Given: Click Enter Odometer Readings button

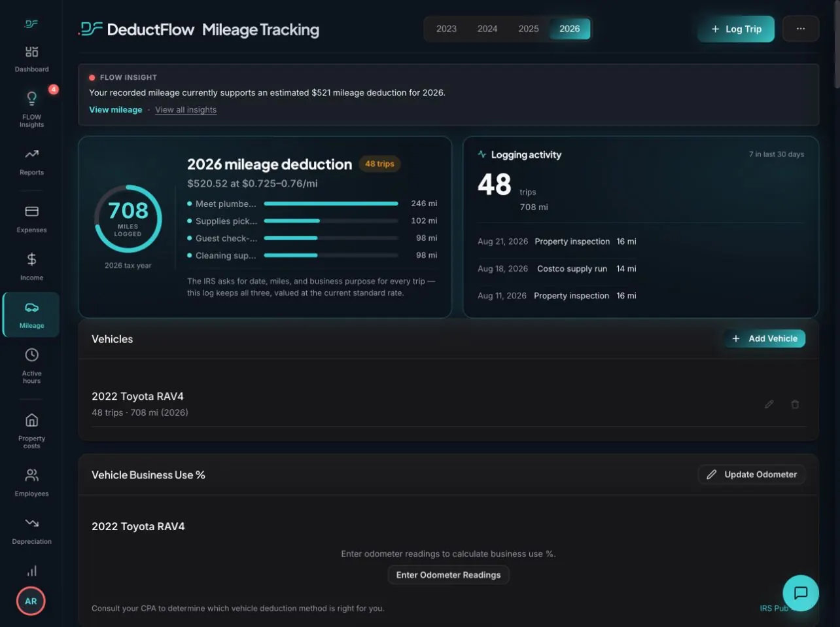Looking at the screenshot, I should click(448, 575).
